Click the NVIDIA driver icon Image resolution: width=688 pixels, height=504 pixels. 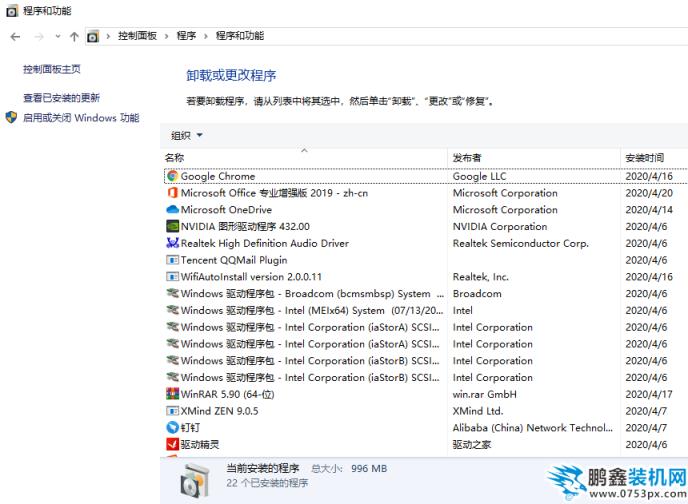pyautogui.click(x=172, y=226)
